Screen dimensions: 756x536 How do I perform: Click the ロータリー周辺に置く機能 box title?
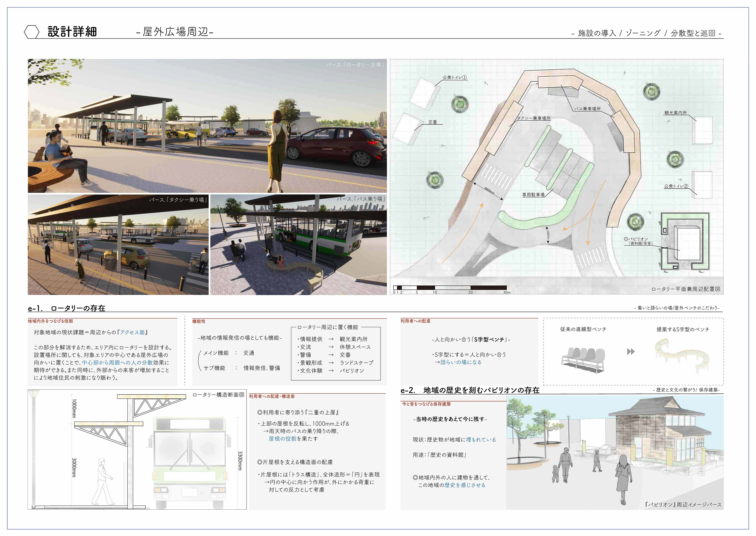[x=328, y=327]
